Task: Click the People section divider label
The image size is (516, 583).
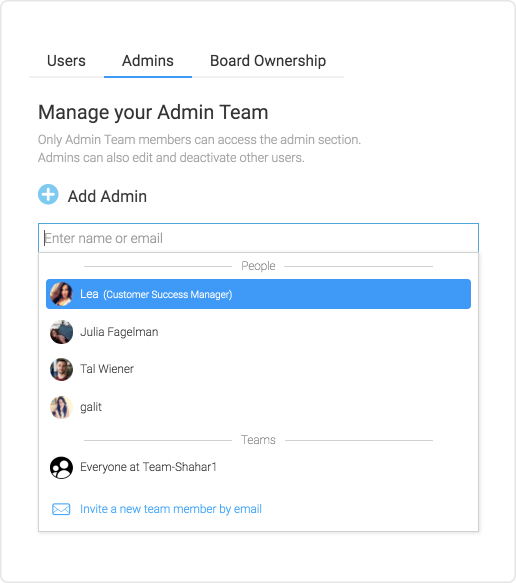Action: click(258, 266)
